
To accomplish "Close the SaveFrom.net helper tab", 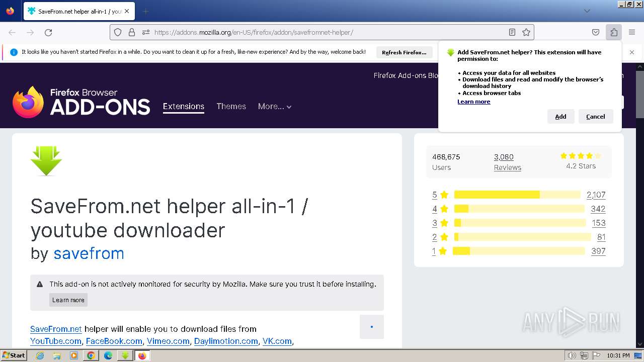I will pos(127,11).
